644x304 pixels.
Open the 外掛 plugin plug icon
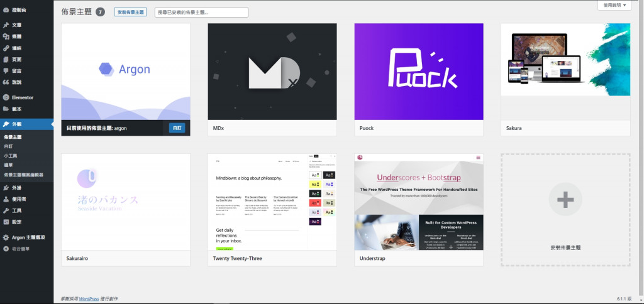coord(6,188)
